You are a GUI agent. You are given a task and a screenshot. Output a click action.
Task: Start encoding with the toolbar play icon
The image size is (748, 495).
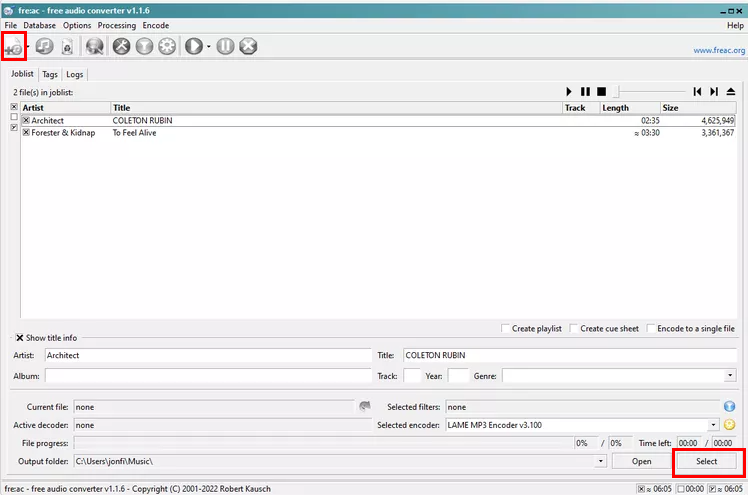point(194,46)
